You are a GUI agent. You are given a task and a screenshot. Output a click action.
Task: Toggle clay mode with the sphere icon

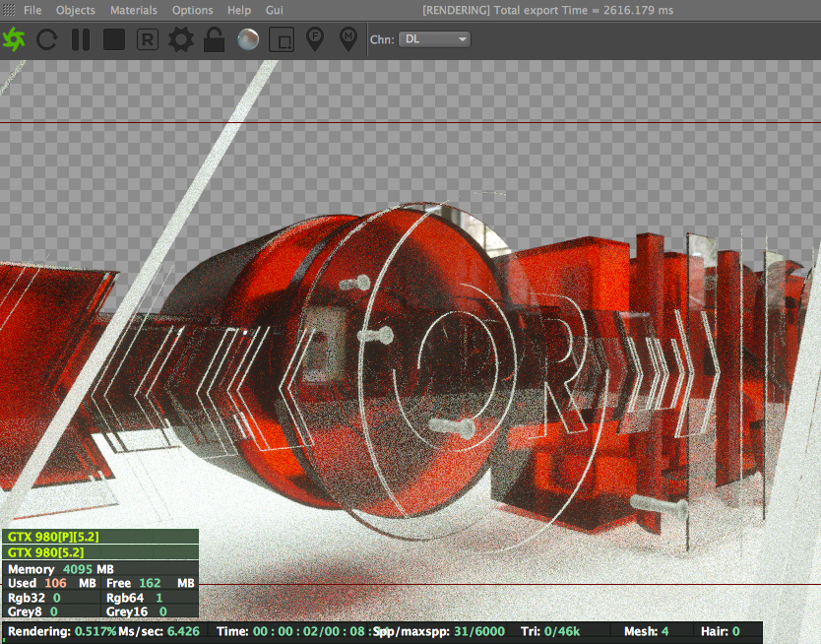(248, 39)
